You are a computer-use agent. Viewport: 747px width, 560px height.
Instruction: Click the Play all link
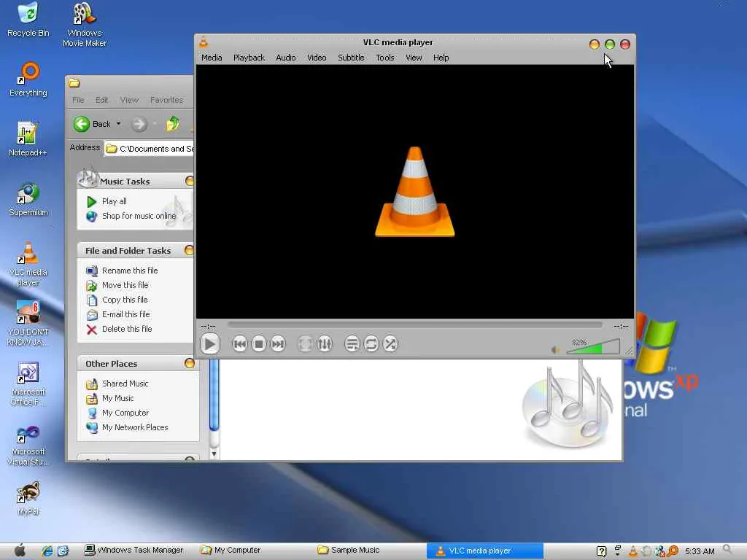tap(114, 201)
